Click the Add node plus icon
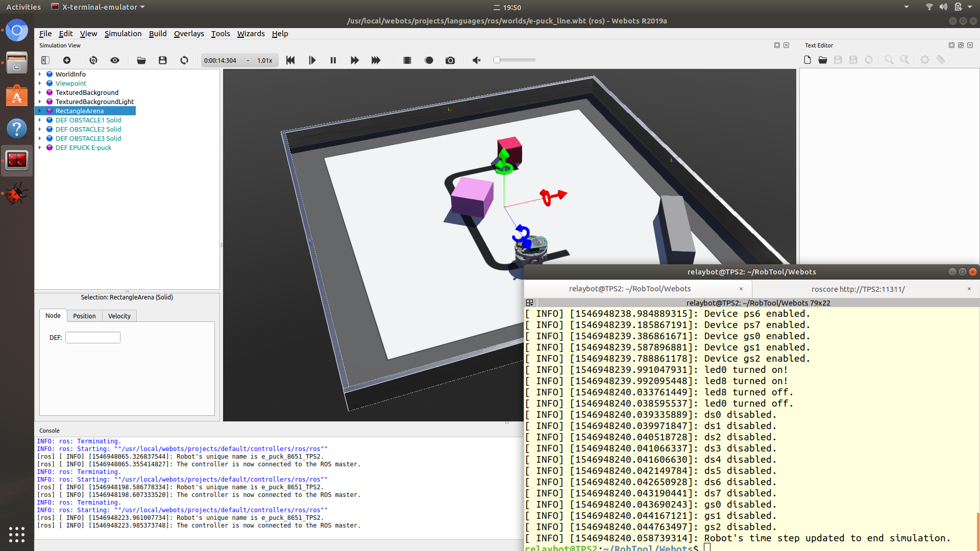This screenshot has height=551, width=980. point(67,60)
